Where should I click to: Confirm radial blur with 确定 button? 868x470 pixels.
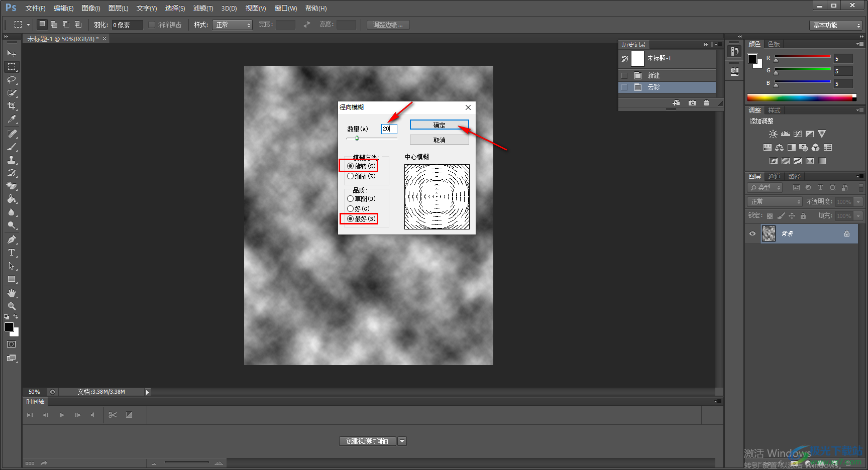[x=439, y=125]
